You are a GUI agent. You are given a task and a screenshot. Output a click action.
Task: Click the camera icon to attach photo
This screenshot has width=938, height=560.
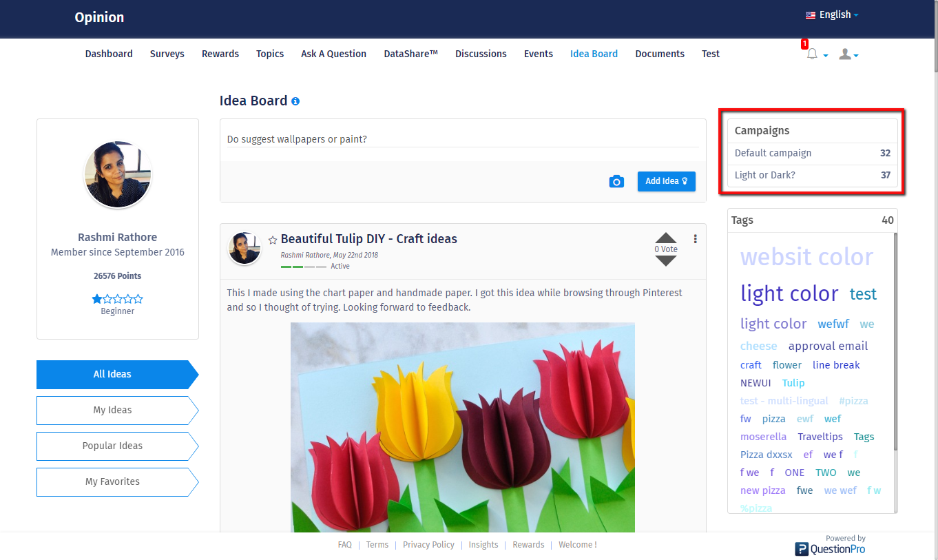pyautogui.click(x=616, y=181)
